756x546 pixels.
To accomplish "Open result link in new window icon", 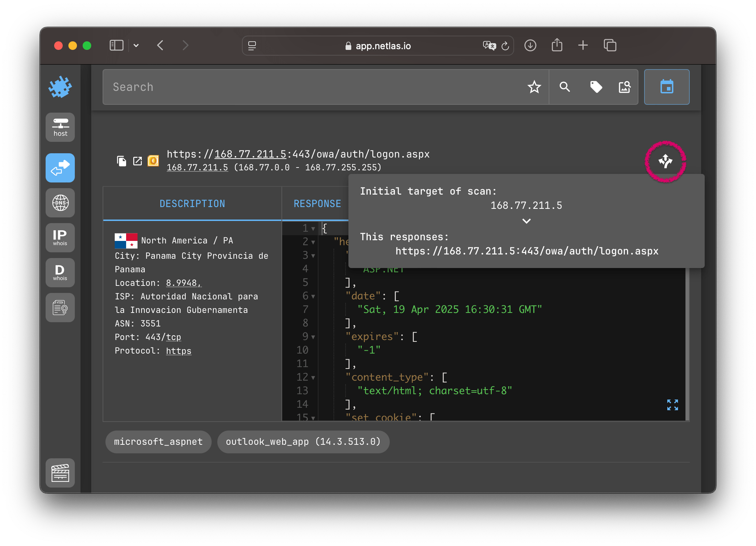I will click(138, 161).
